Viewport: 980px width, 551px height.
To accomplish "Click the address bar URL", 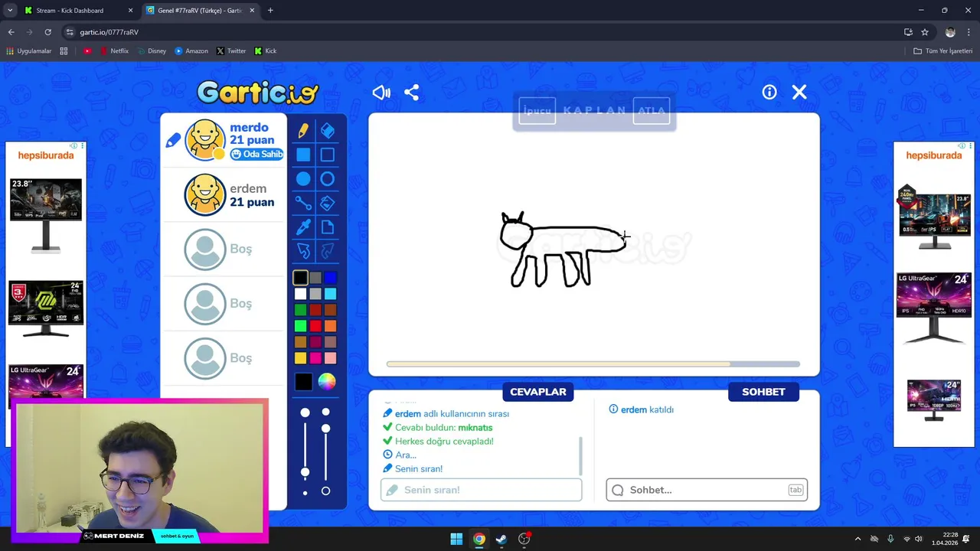I will tap(109, 32).
